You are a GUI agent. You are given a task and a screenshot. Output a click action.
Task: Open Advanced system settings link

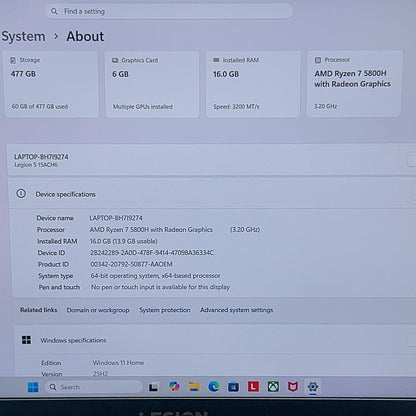(236, 310)
